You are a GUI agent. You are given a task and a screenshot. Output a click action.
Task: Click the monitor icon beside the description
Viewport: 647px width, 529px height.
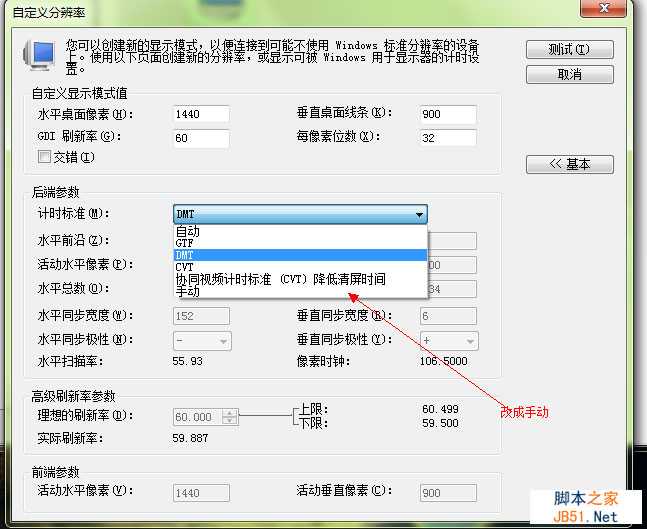coord(39,55)
